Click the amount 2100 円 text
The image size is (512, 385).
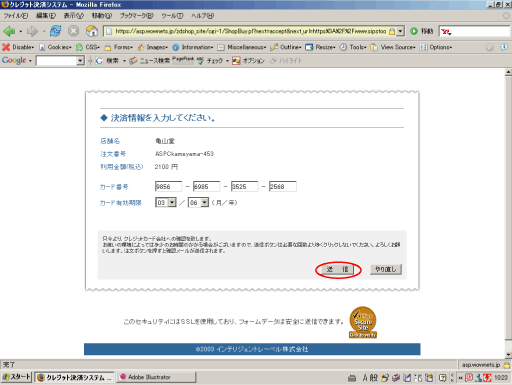(x=166, y=167)
